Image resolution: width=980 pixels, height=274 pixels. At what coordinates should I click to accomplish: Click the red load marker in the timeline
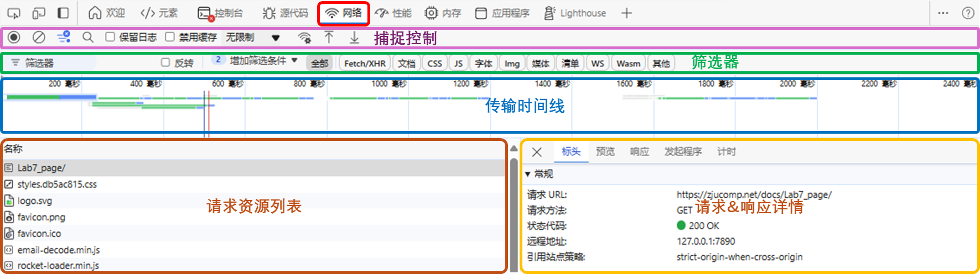click(209, 114)
